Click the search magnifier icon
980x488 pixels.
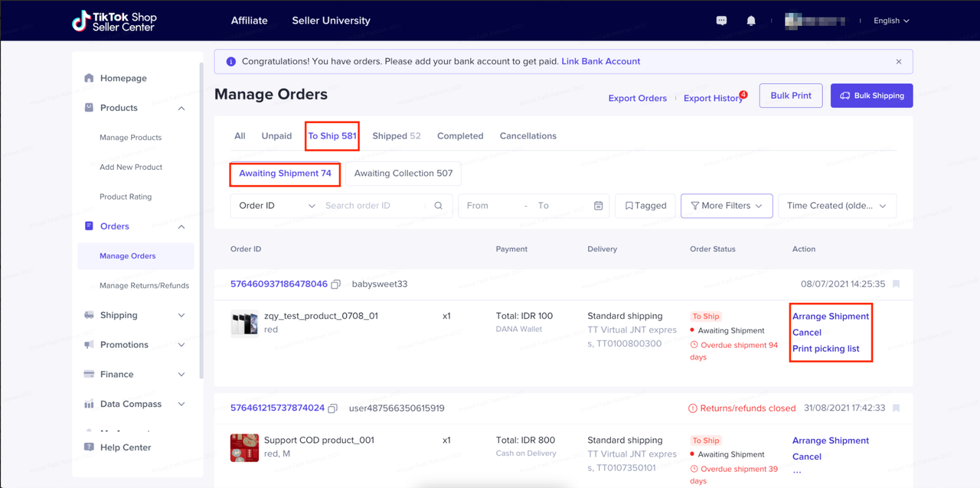tap(438, 206)
